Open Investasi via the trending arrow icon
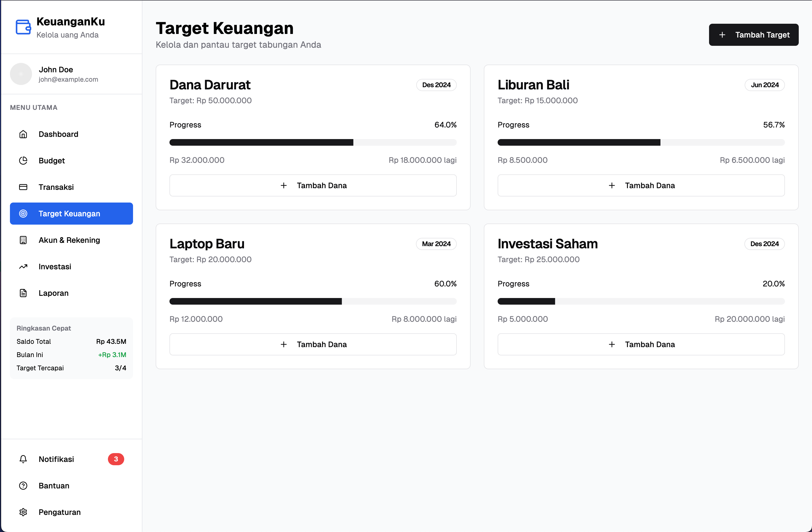This screenshot has width=812, height=532. (x=23, y=267)
